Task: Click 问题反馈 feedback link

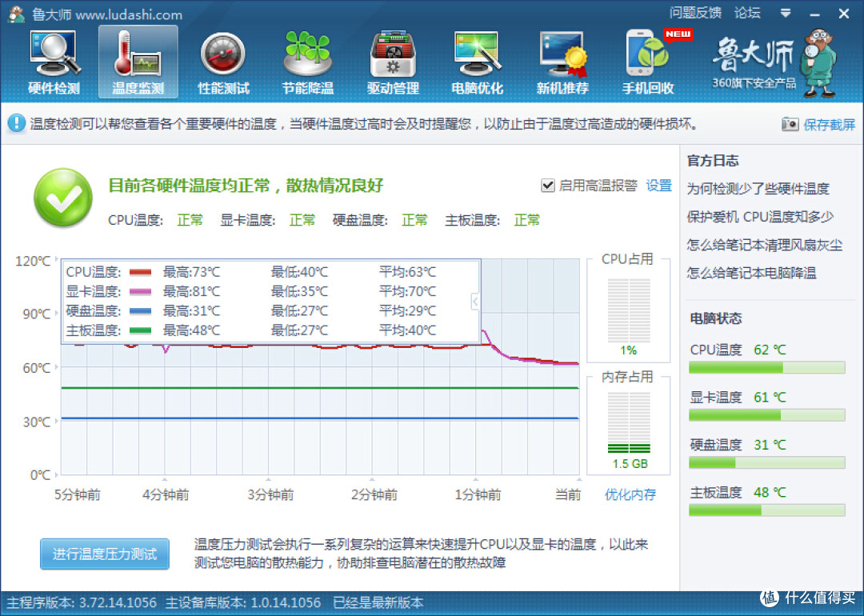Action: [695, 14]
